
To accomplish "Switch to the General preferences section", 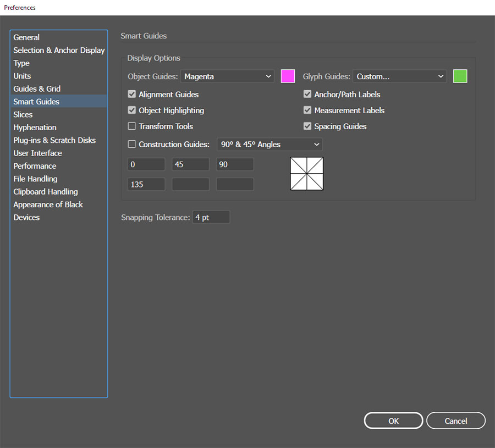I will tap(26, 37).
